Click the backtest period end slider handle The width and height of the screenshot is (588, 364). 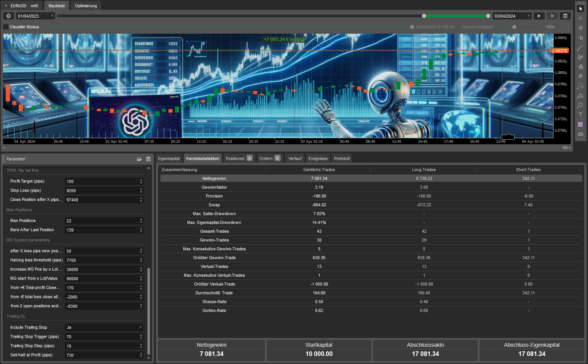tap(488, 16)
